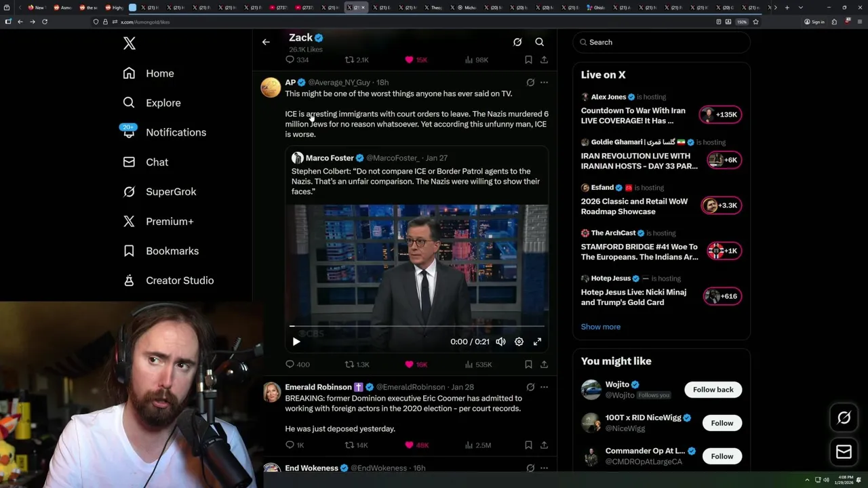The image size is (868, 488).
Task: Repost AP's post with 1.3K reposts
Action: 357,364
